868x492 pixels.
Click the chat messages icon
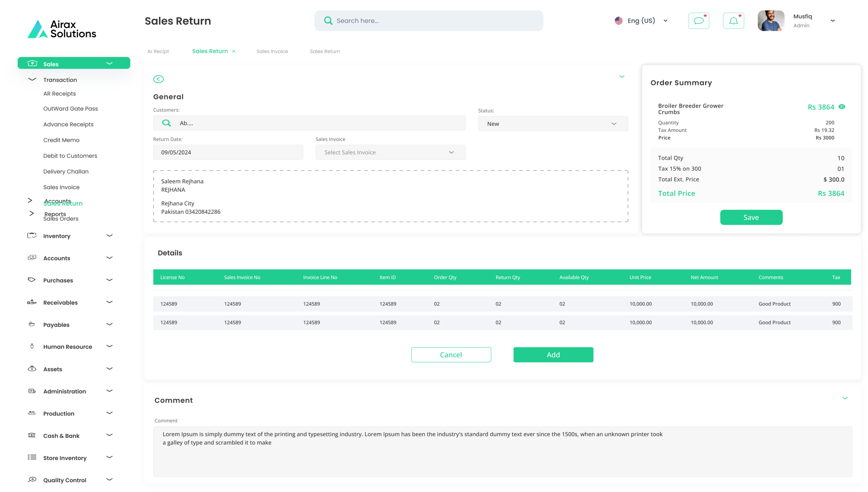click(698, 21)
